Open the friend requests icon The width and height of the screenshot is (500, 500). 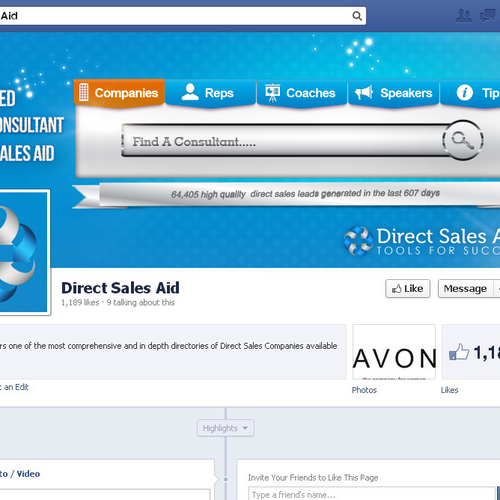tap(464, 16)
